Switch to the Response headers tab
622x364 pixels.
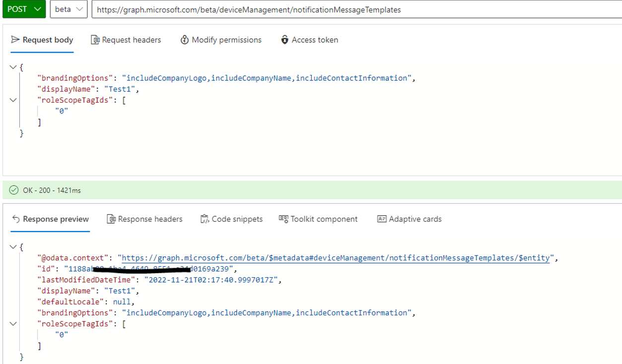[x=144, y=219]
